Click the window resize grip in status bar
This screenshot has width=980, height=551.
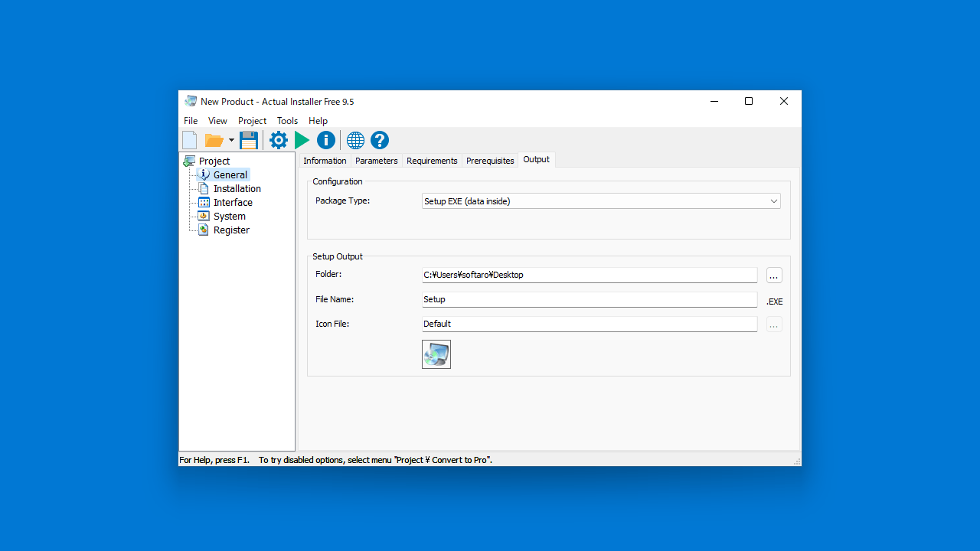tap(797, 461)
